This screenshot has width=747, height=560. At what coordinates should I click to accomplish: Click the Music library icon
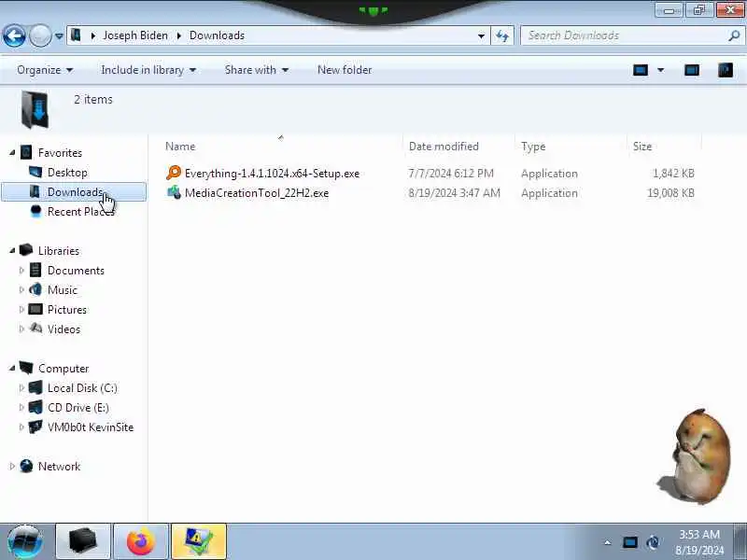[x=35, y=289]
